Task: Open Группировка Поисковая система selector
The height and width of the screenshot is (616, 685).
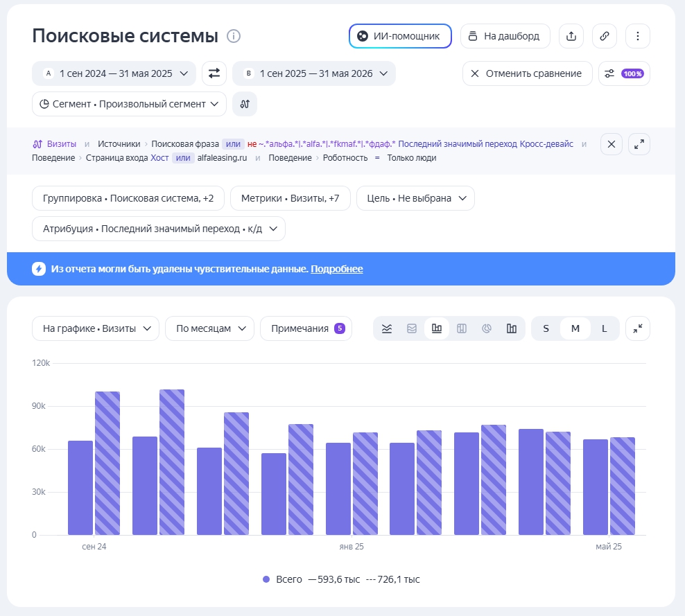Action: [x=128, y=198]
